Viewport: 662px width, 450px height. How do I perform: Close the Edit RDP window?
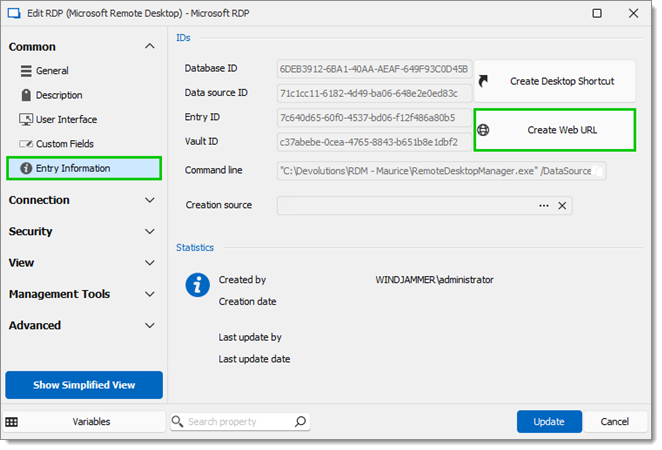pos(633,14)
